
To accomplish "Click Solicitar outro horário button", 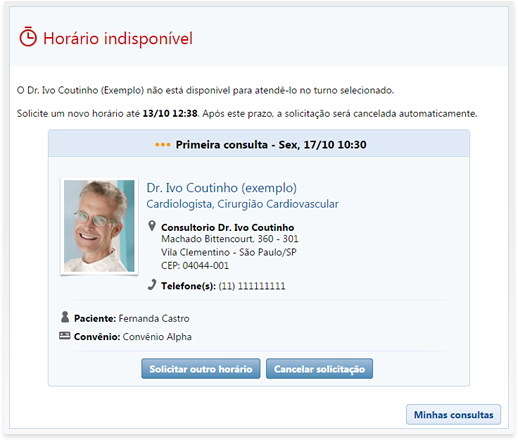I will [201, 369].
